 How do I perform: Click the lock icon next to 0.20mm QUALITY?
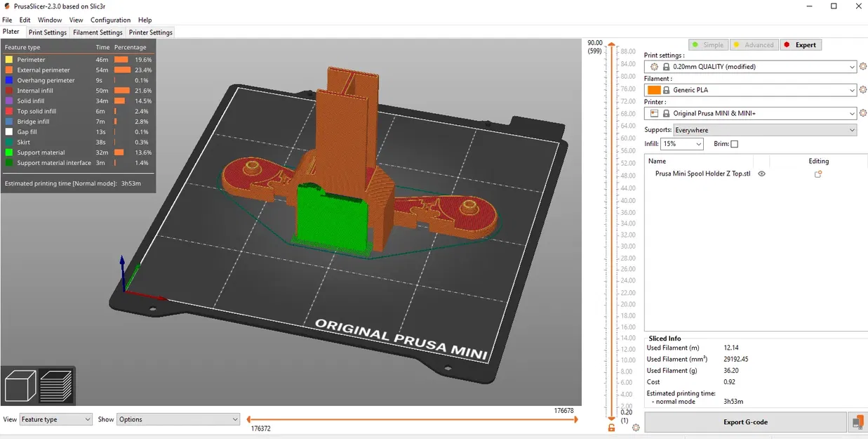[665, 66]
